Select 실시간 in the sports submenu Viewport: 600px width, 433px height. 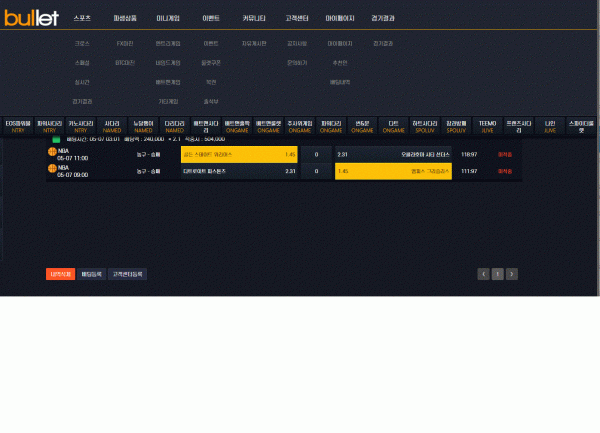point(82,82)
